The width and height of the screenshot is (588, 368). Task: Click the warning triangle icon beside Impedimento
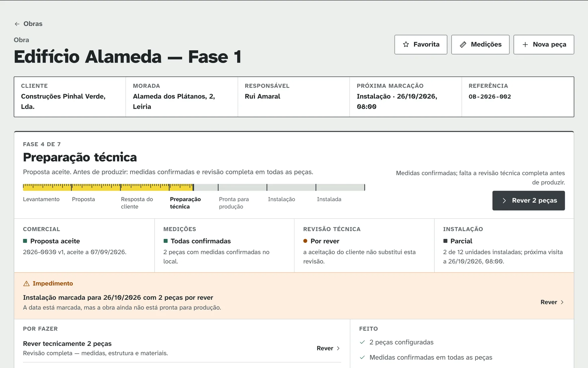point(26,283)
